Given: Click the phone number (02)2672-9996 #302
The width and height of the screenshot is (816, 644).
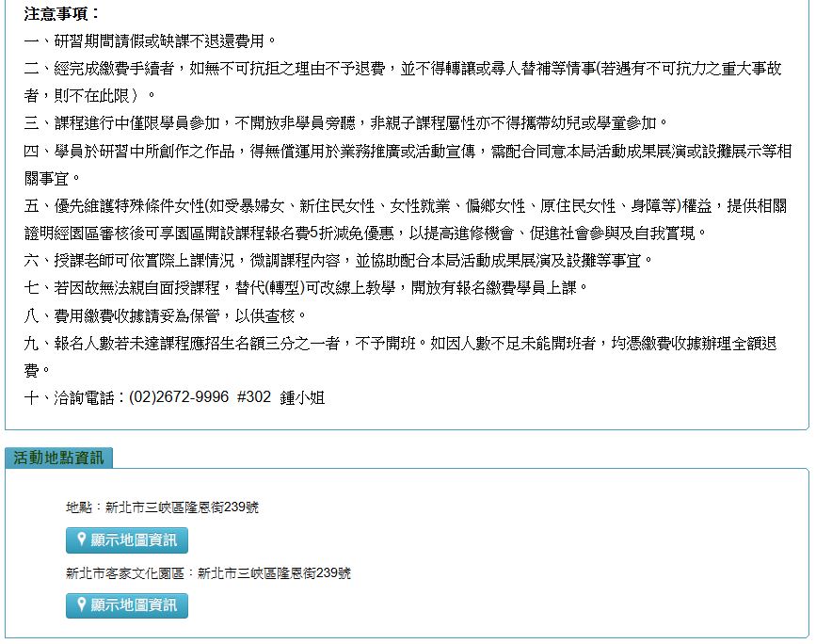Looking at the screenshot, I should (x=200, y=397).
